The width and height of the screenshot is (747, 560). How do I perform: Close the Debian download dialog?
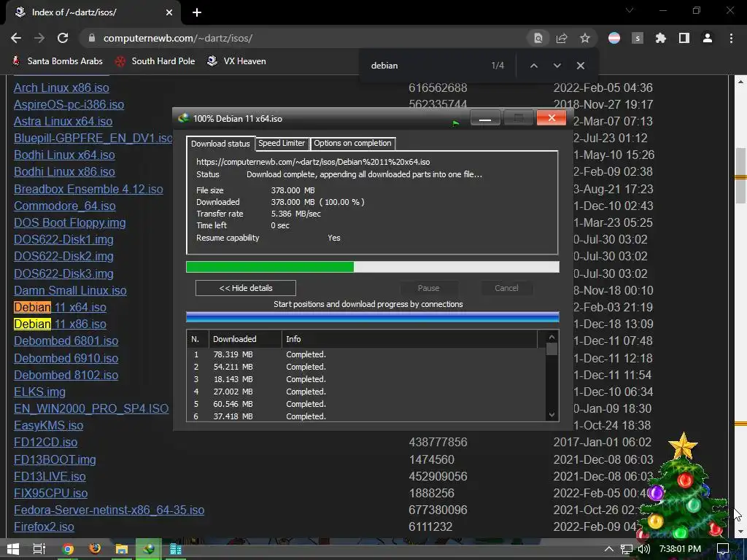[551, 117]
